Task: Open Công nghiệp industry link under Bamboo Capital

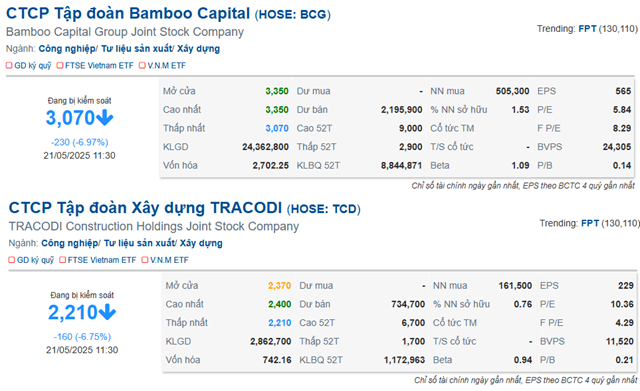Action: (67, 49)
